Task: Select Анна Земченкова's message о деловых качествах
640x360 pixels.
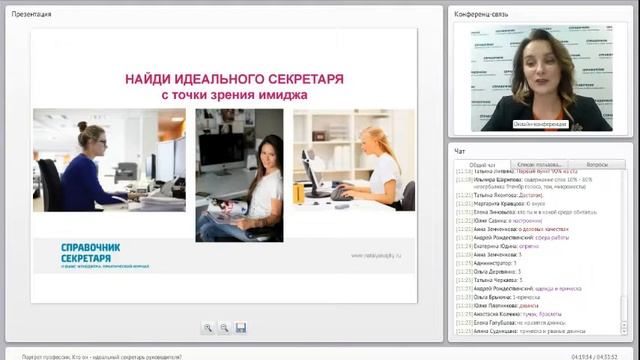Action: 512,229
